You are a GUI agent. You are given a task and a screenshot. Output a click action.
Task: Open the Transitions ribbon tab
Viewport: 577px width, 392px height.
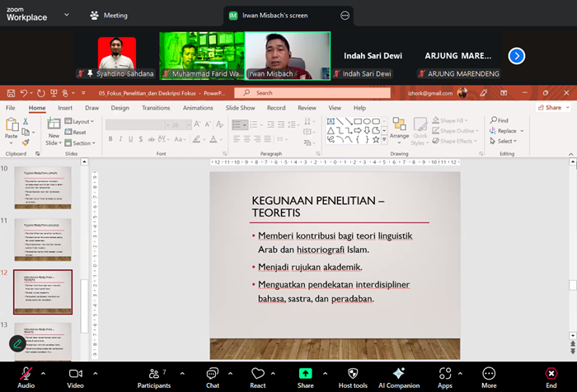pos(156,108)
